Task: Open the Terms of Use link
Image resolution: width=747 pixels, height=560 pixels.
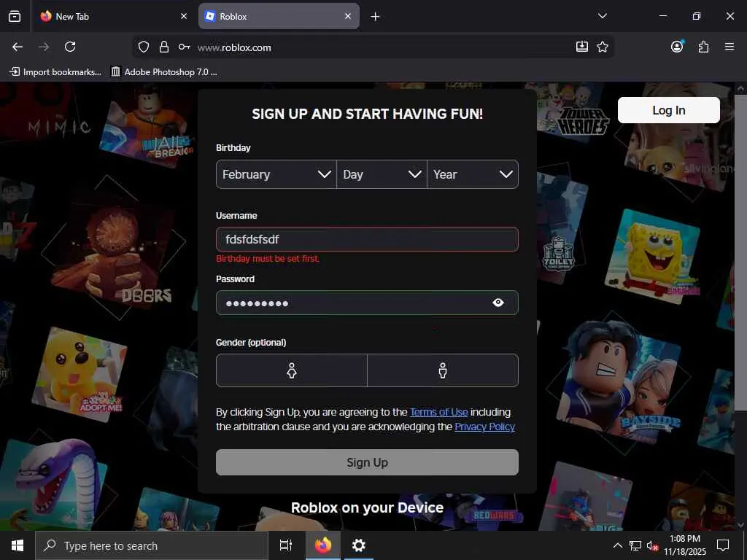Action: click(x=438, y=412)
